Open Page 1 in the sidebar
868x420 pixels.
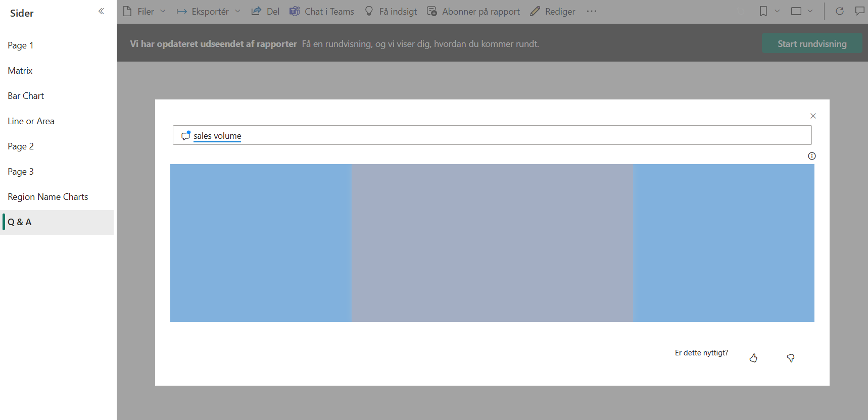point(57,45)
